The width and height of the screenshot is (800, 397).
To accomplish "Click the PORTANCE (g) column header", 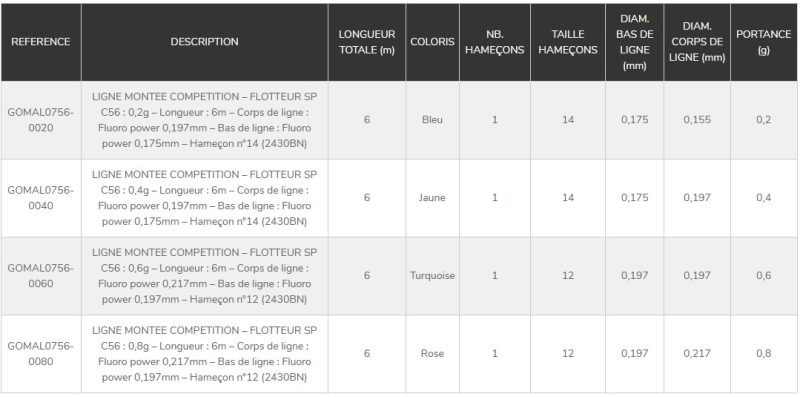I will [x=764, y=42].
